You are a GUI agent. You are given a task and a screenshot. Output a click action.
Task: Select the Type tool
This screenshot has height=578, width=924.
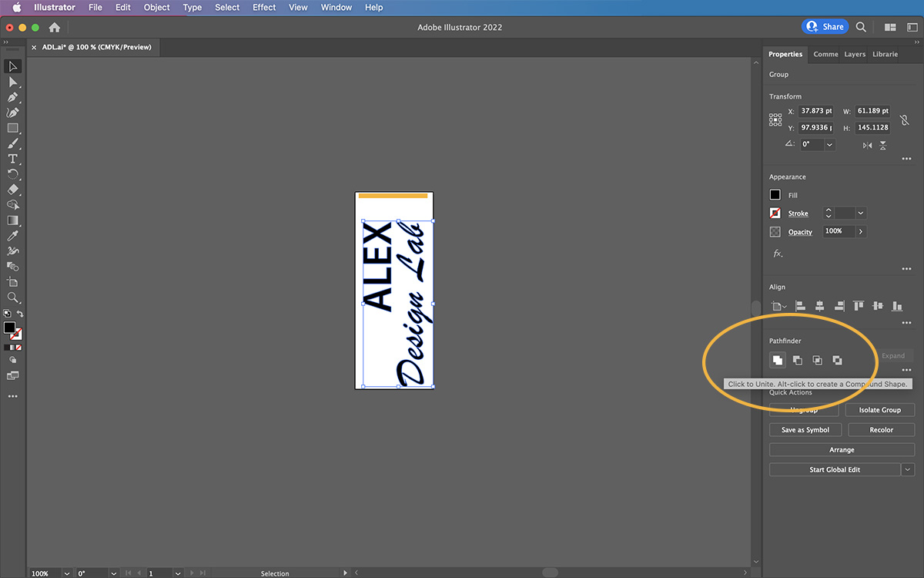[12, 160]
